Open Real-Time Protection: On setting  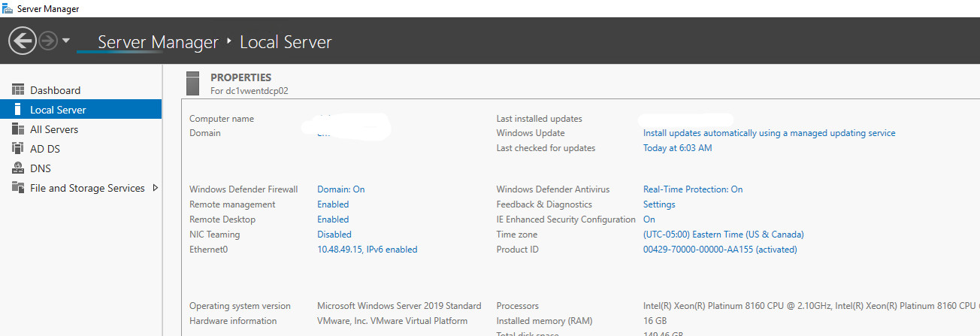click(x=692, y=189)
